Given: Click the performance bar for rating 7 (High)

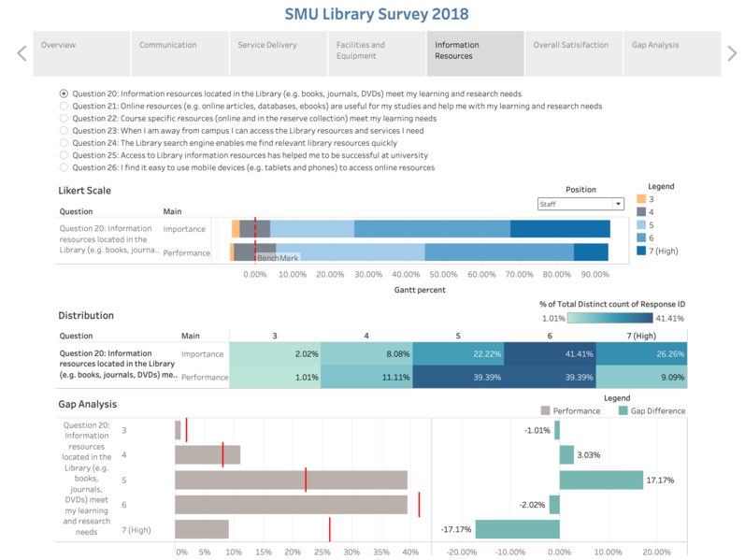Looking at the screenshot, I should (202, 529).
